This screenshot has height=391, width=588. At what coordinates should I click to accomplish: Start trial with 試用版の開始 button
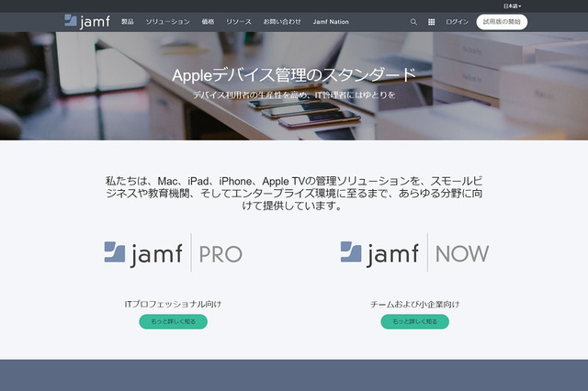point(502,22)
